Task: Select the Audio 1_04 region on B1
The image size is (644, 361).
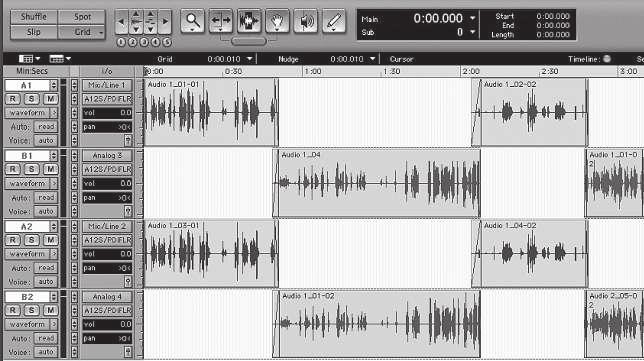Action: click(x=377, y=183)
